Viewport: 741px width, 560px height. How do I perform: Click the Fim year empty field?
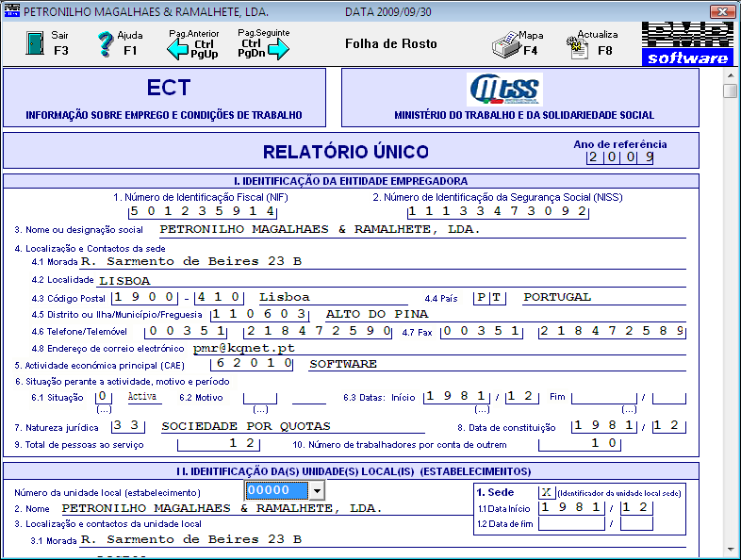[x=604, y=397]
